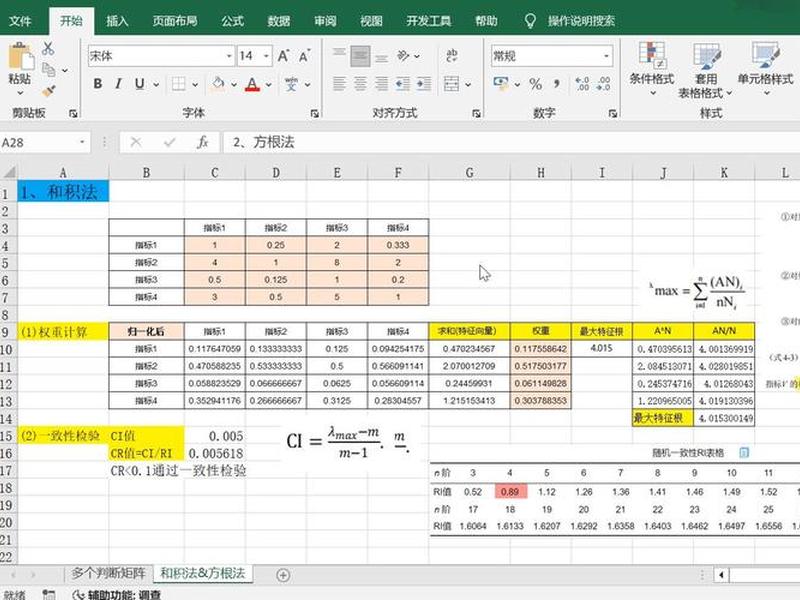800x600 pixels.
Task: Increase indent
Action: point(423,84)
